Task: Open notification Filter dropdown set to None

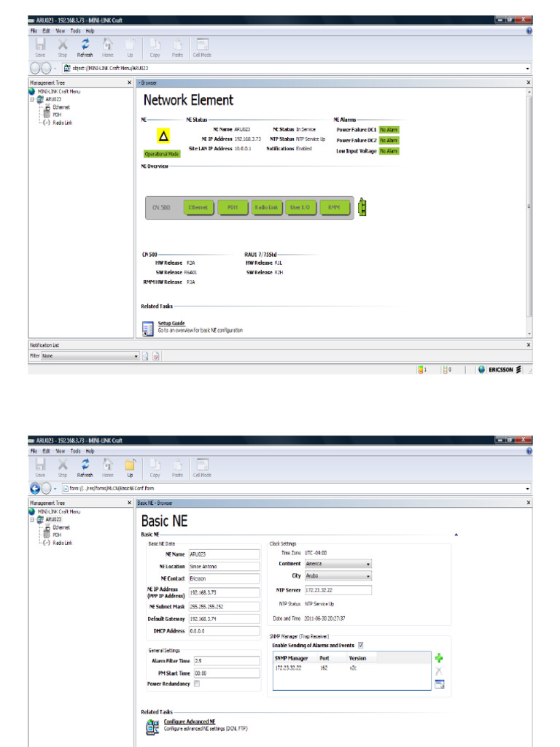Action: tap(90, 356)
